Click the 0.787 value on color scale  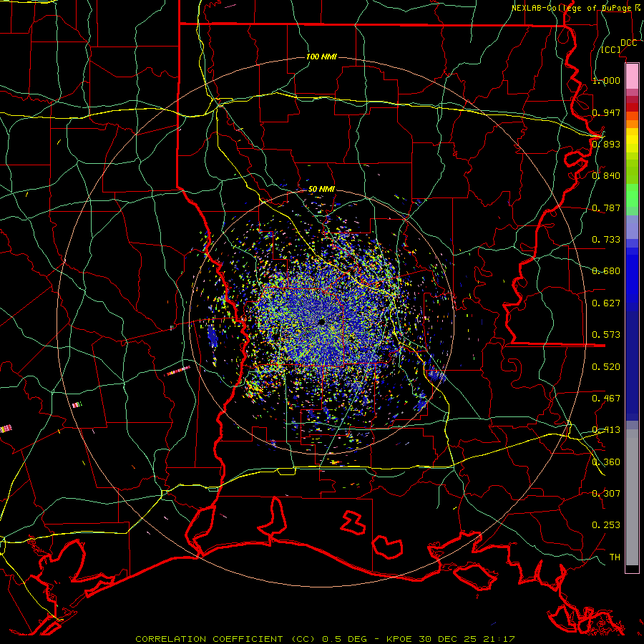pos(606,208)
